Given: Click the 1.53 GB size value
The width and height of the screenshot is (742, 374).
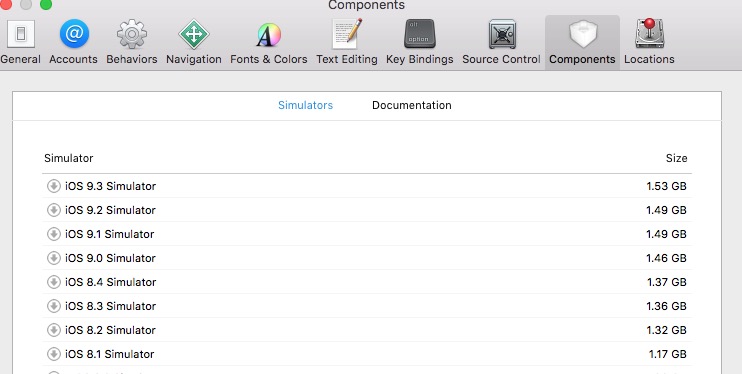Looking at the screenshot, I should point(666,186).
